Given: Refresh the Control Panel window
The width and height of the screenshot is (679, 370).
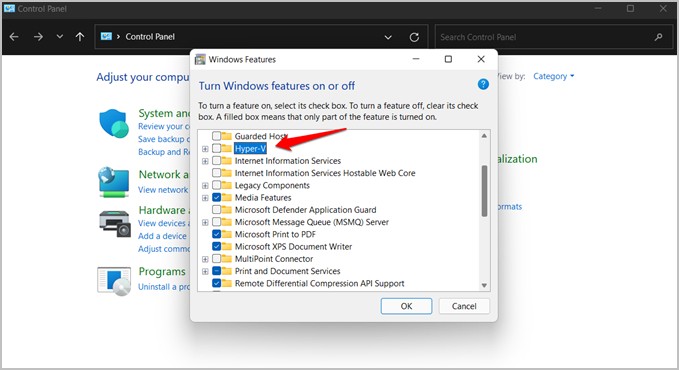Looking at the screenshot, I should 414,37.
